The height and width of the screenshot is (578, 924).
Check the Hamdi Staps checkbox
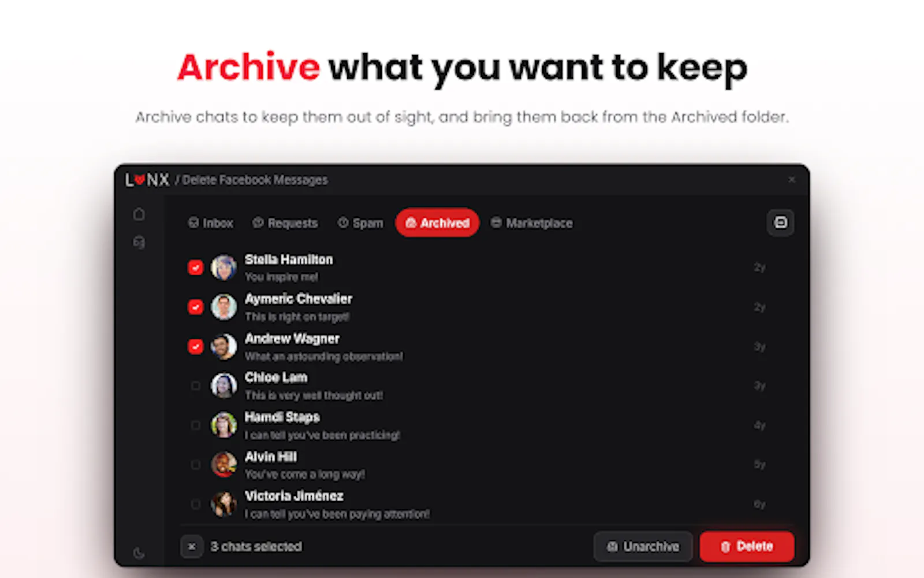(196, 425)
